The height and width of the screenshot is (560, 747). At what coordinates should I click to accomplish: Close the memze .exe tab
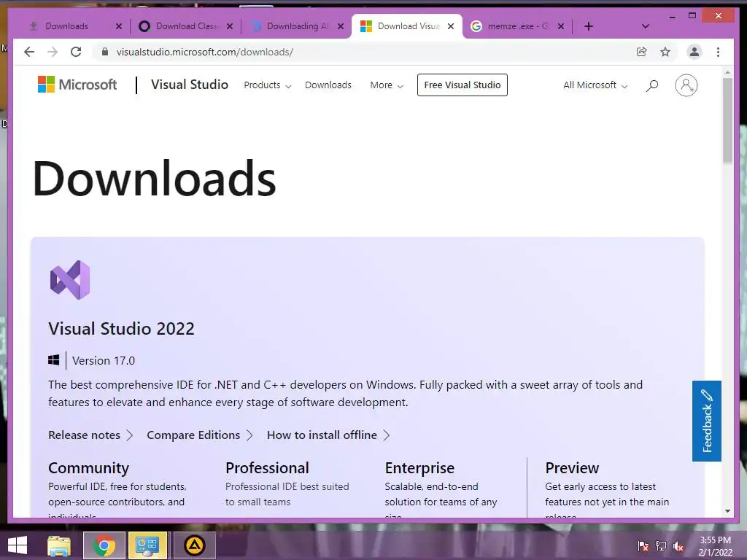tap(561, 26)
